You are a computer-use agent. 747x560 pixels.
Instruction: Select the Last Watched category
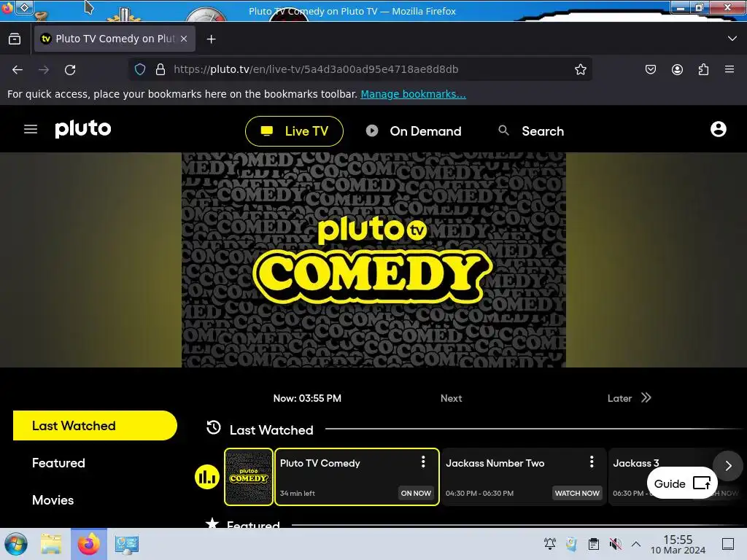(x=95, y=425)
